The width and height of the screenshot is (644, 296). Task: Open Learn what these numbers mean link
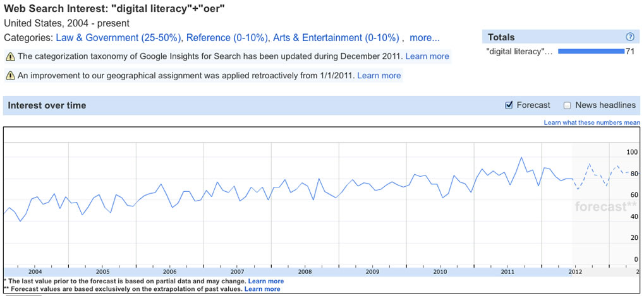592,122
